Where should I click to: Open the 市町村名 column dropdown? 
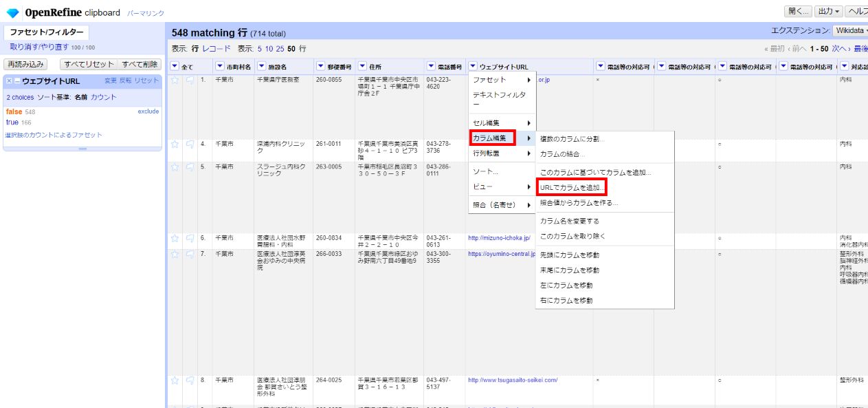220,66
